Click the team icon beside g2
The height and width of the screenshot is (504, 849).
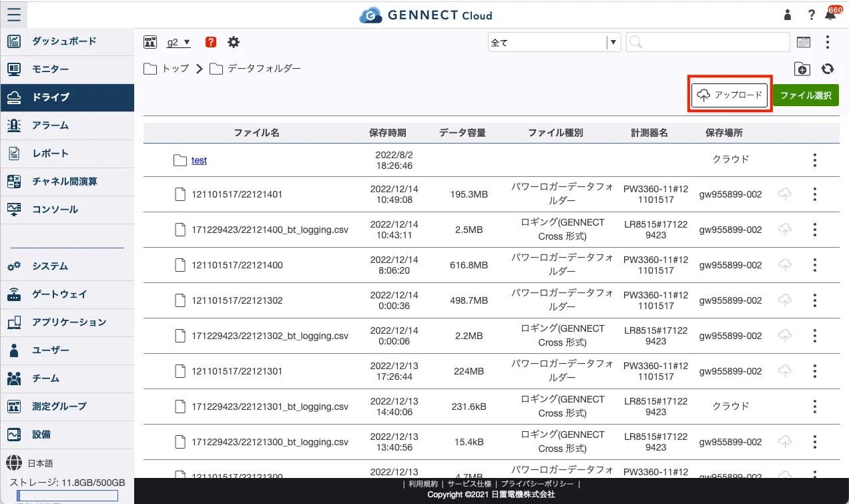coord(150,42)
